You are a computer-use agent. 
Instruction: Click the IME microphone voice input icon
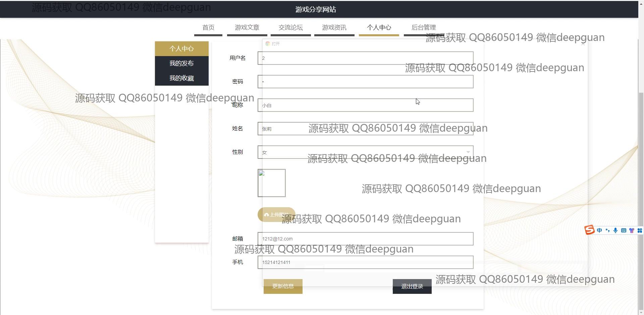[615, 230]
